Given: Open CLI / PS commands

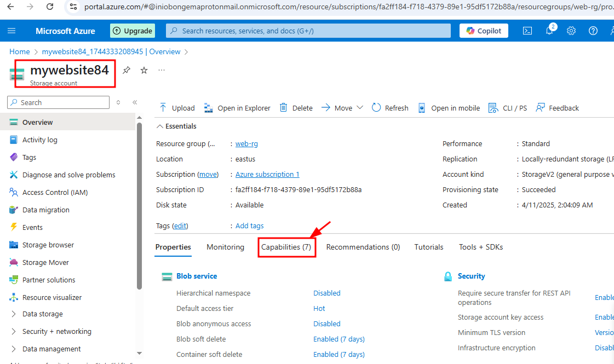Looking at the screenshot, I should (x=508, y=108).
